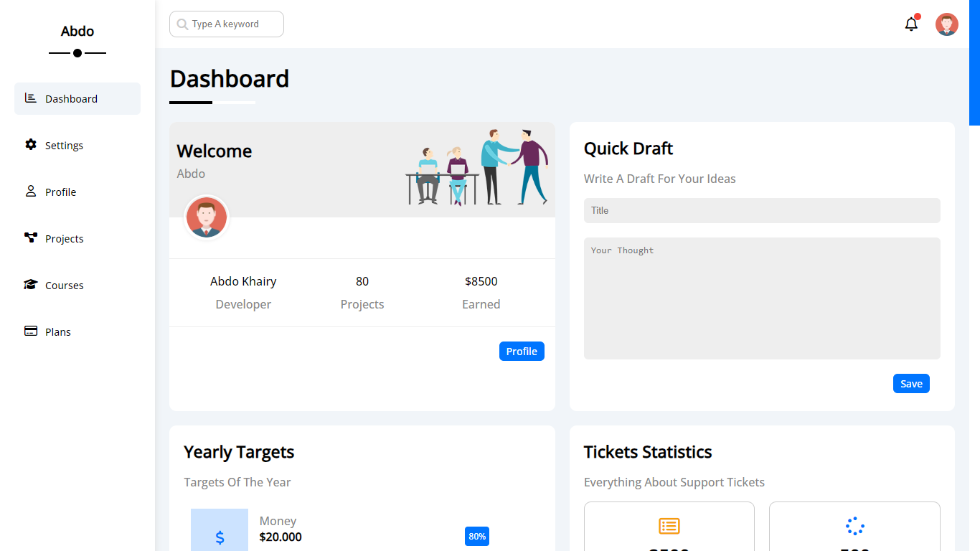Screen dimensions: 980x551
Task: Click the Settings gear icon
Action: (x=30, y=144)
